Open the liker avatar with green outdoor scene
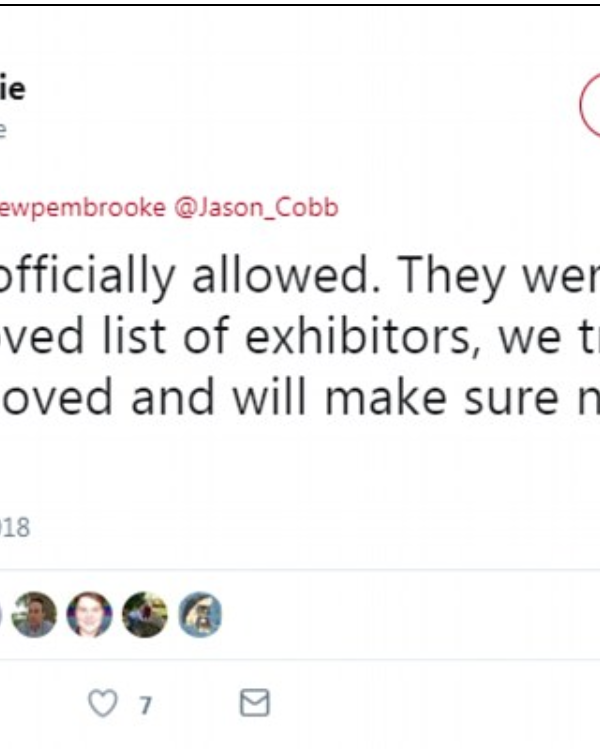Viewport: 600px width, 749px height. pyautogui.click(x=145, y=614)
